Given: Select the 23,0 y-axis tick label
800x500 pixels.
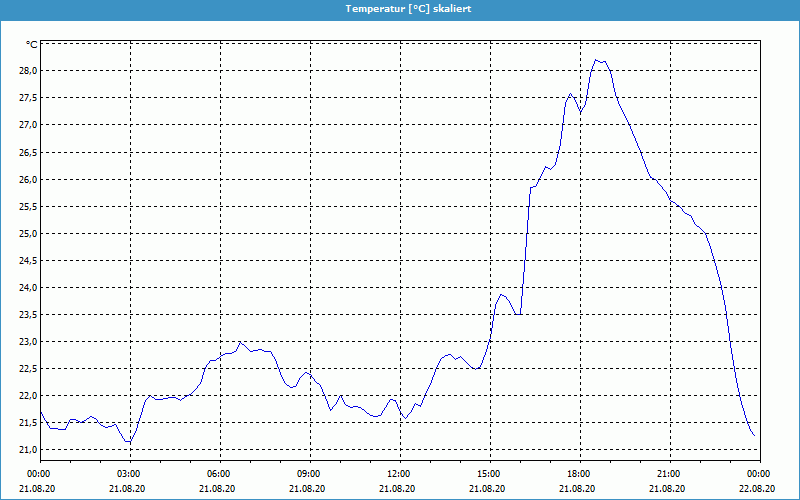Looking at the screenshot, I should click(26, 342).
